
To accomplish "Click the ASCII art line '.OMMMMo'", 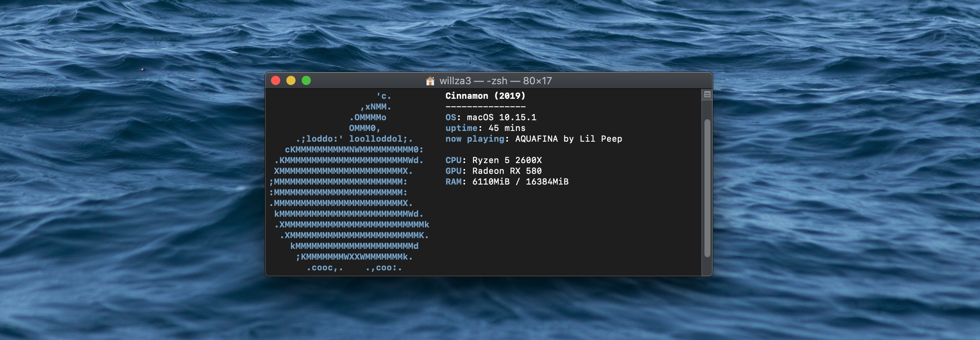I will coord(368,117).
